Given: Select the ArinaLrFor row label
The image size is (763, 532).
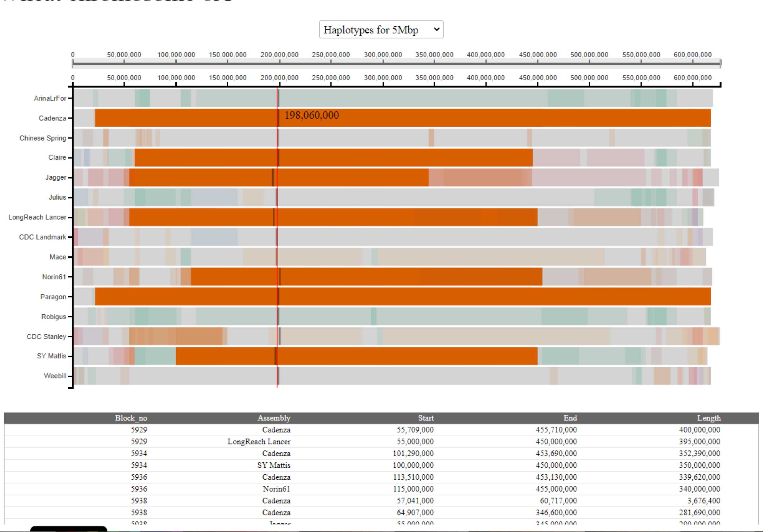Looking at the screenshot, I should click(50, 98).
